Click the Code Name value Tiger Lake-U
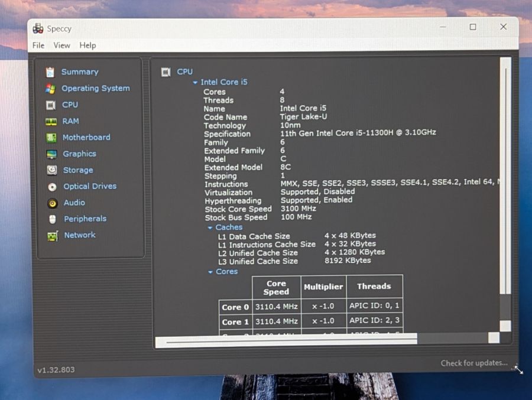This screenshot has height=400, width=532. click(x=303, y=117)
